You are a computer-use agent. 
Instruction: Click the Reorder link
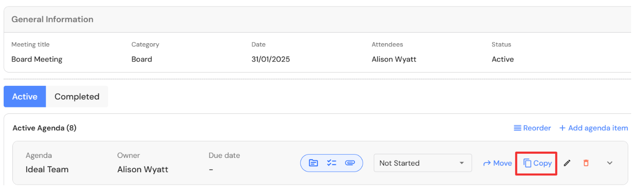[532, 128]
